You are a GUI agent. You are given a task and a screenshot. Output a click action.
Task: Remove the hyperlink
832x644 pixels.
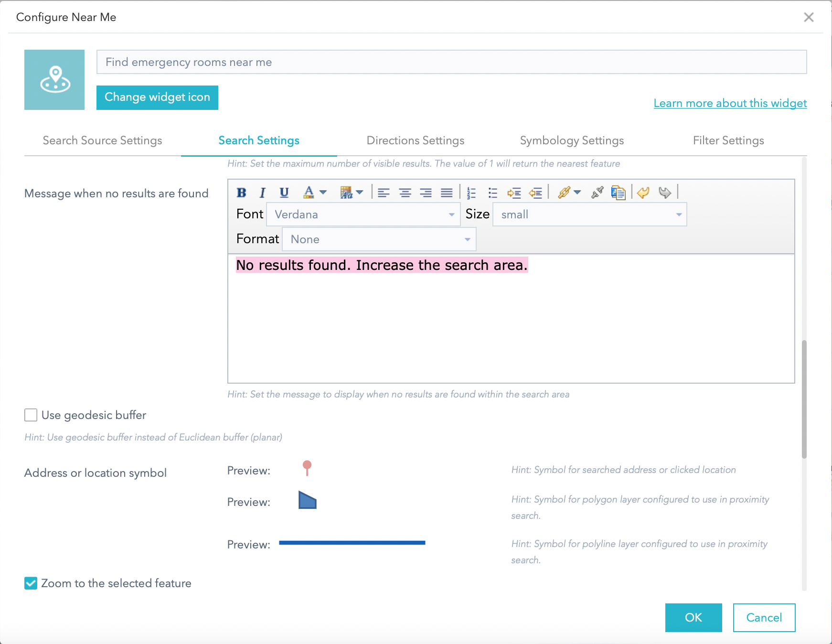point(597,193)
